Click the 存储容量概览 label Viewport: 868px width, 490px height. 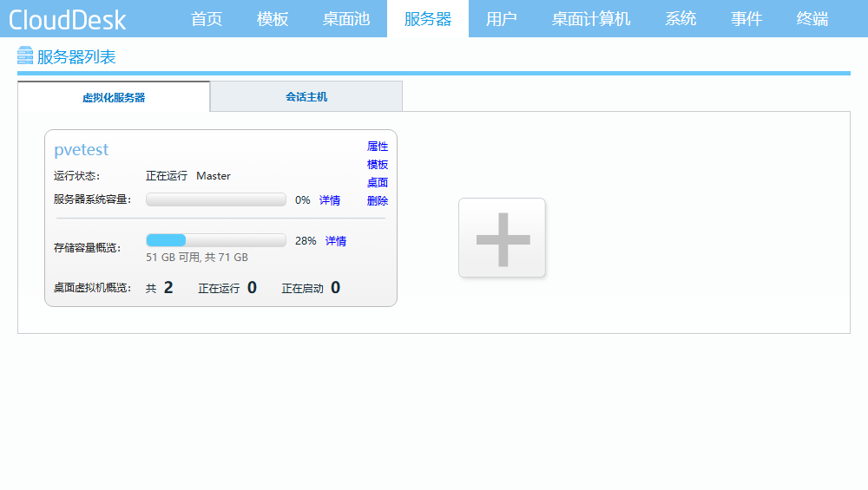tap(88, 248)
